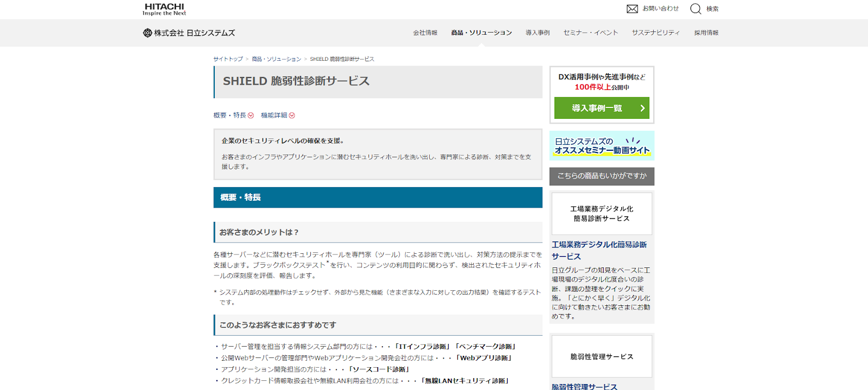
Task: Click SHIELD 脆弱性診断サービス page heading
Action: [x=296, y=81]
